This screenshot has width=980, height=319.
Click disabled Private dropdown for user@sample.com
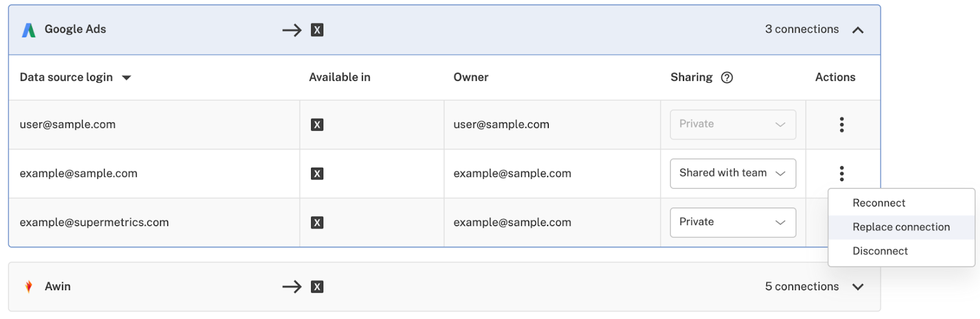[x=733, y=124]
